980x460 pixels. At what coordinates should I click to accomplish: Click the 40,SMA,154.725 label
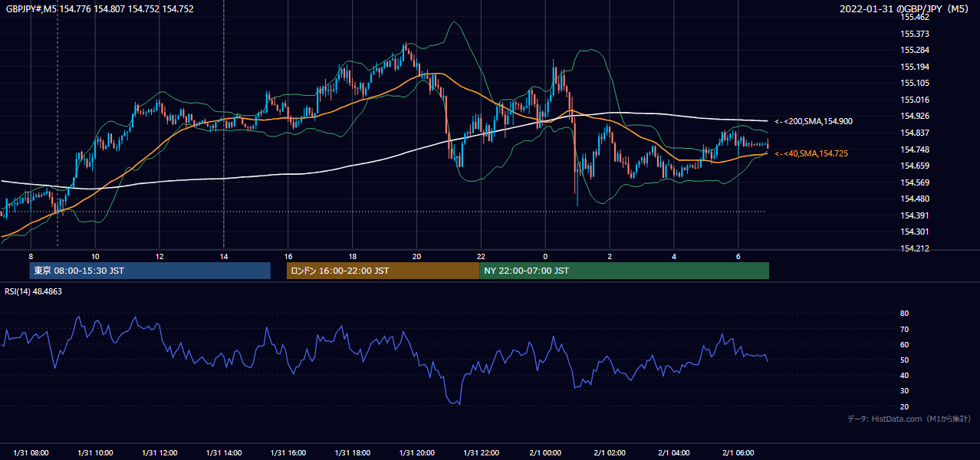811,154
